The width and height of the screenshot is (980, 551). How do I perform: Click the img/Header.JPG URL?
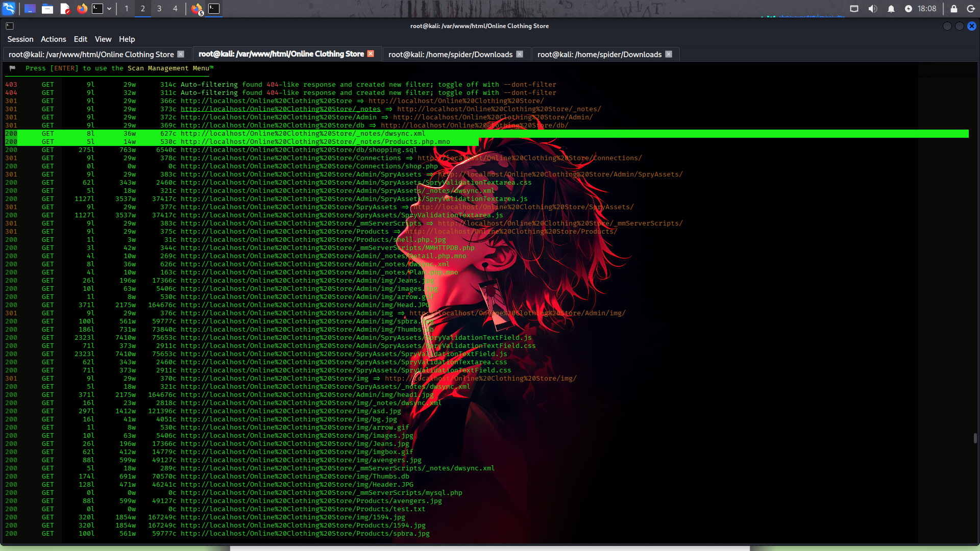(297, 485)
